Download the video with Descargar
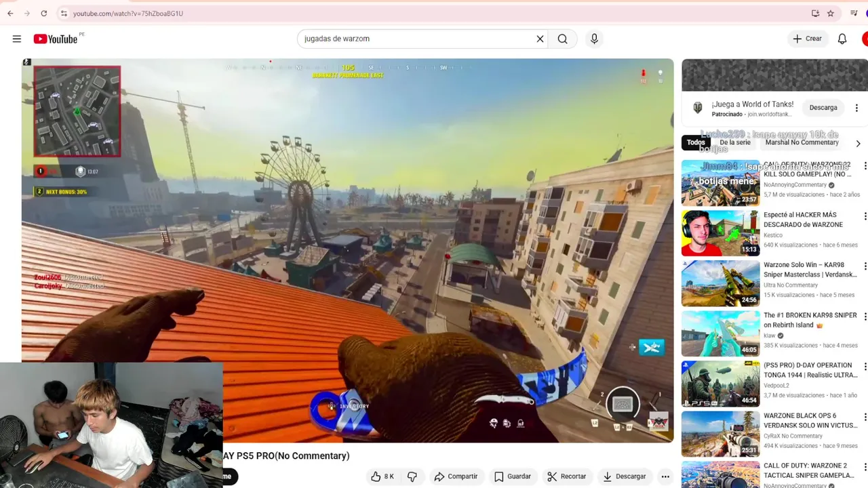The height and width of the screenshot is (488, 868). click(x=624, y=476)
